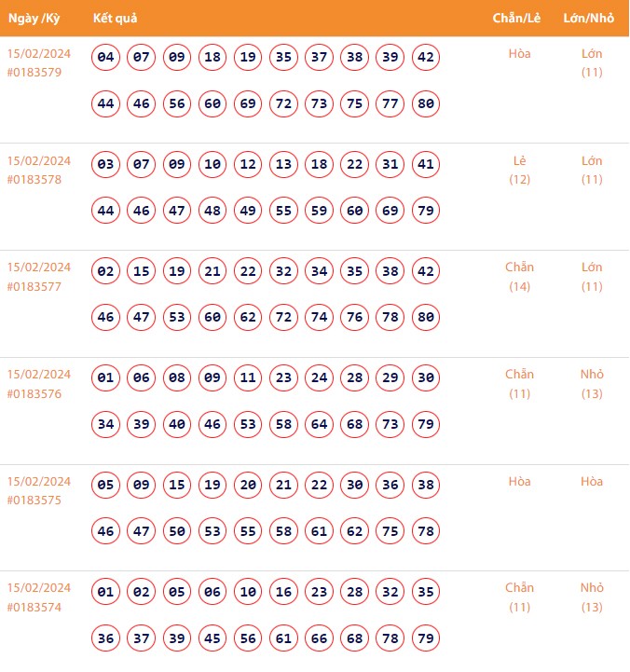630x672 pixels.
Task: Pick ball 59 in draw #0183578
Action: point(320,211)
